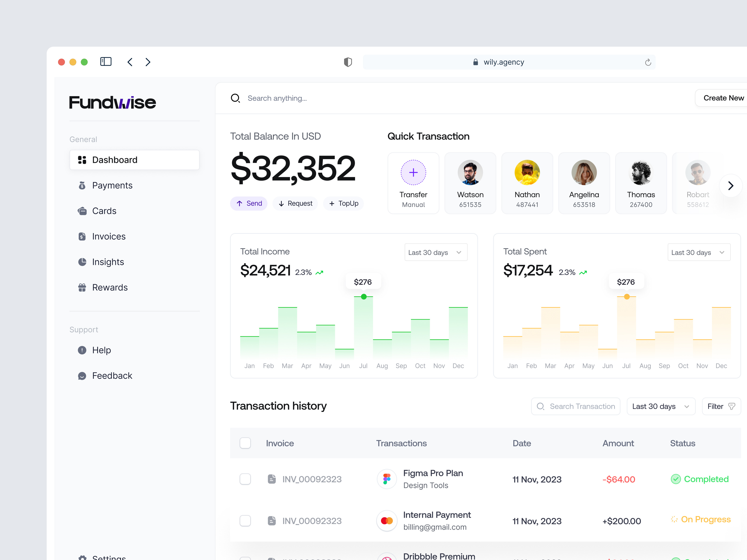
Task: Click the Mastercard icon on Internal Payment row
Action: [x=387, y=521]
